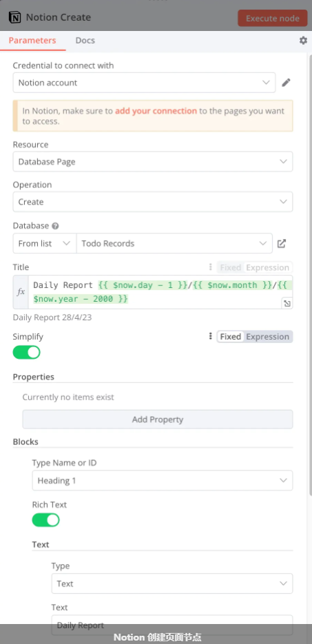Open the Heading 1 block type dropdown

[163, 481]
